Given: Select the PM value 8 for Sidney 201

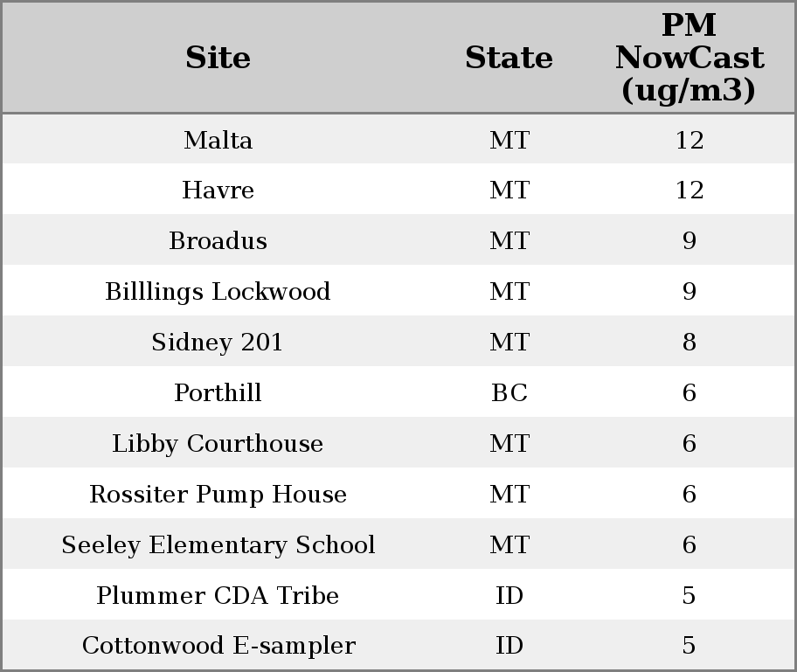Looking at the screenshot, I should 689,343.
